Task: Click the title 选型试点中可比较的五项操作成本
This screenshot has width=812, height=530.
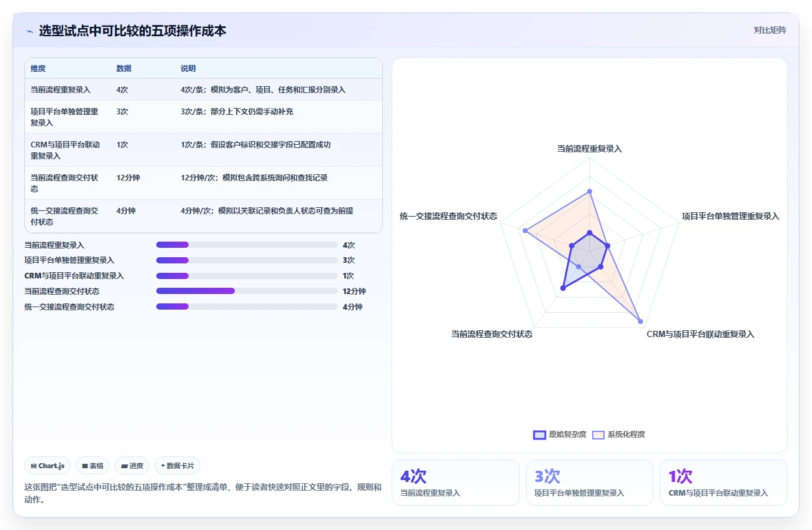Action: [132, 31]
